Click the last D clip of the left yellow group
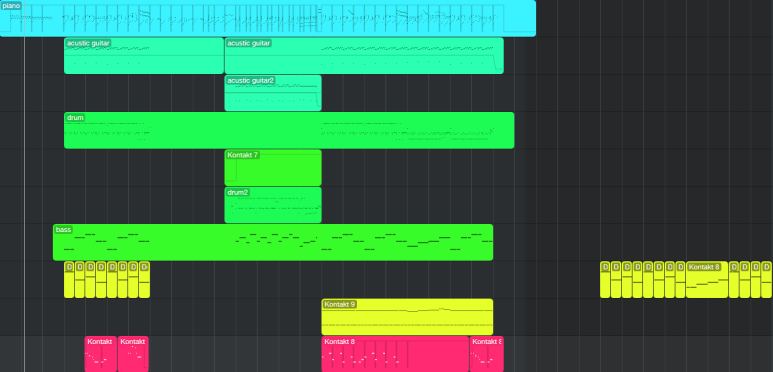773x372 pixels. point(144,280)
